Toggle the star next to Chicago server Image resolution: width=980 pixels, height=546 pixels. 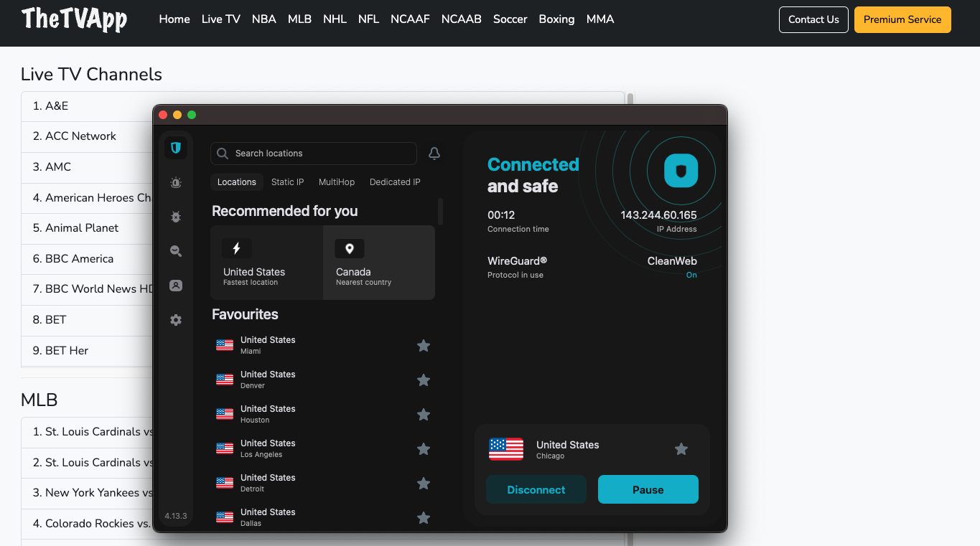[x=681, y=449]
